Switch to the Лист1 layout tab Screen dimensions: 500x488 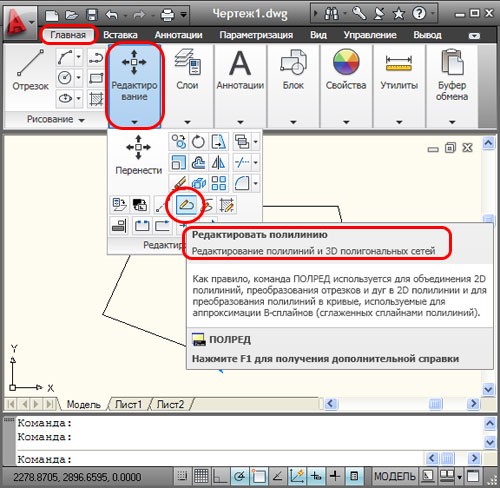tap(128, 404)
